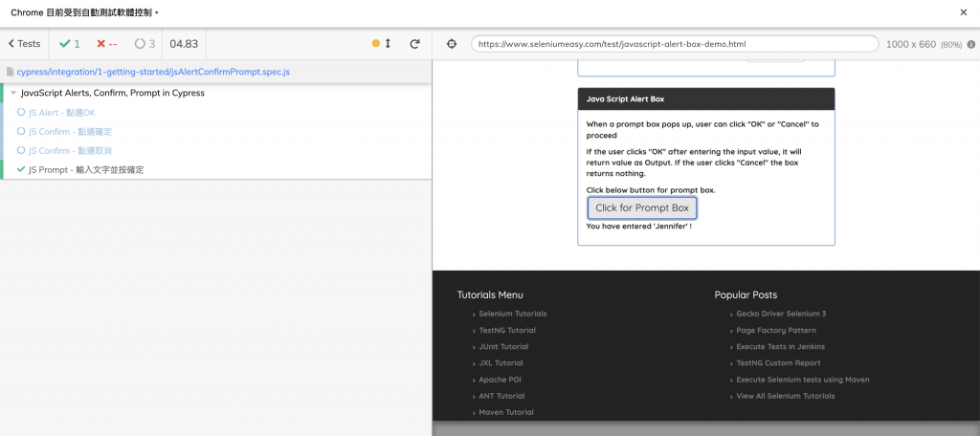Close the Chrome automation notification bar
Image resolution: width=980 pixels, height=436 pixels.
coord(963,12)
